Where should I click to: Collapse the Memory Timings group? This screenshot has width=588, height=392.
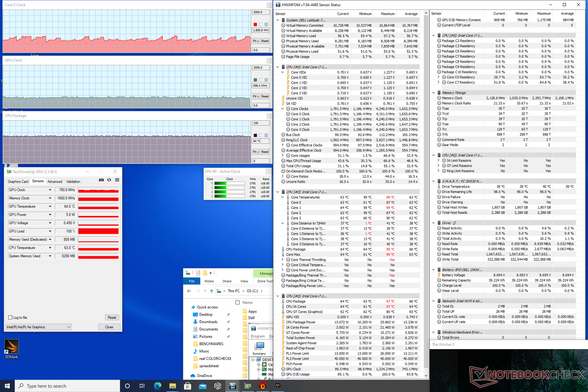[433, 93]
